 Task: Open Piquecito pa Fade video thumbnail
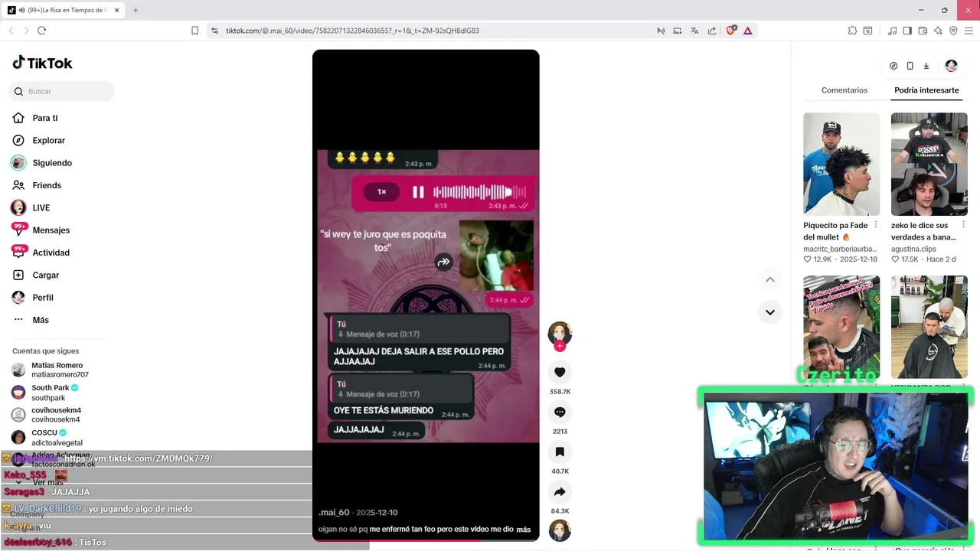coord(841,164)
